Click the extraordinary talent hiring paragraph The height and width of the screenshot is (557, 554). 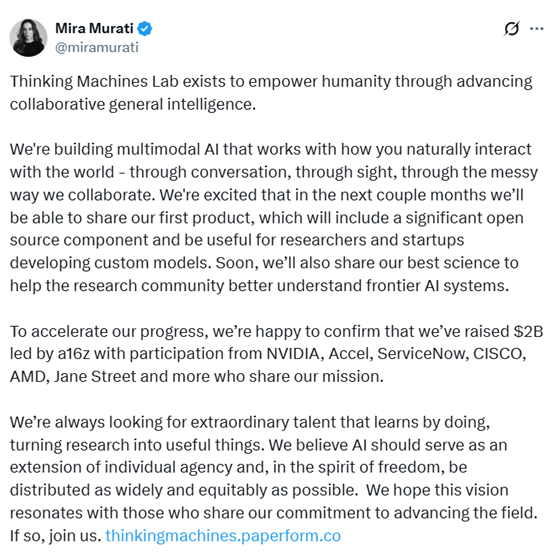(273, 478)
